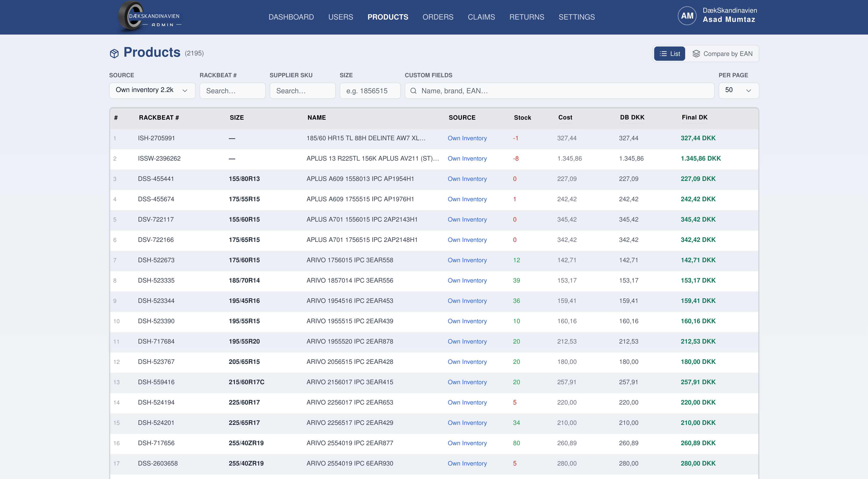The height and width of the screenshot is (479, 868).
Task: Click the NAME column header
Action: [316, 118]
